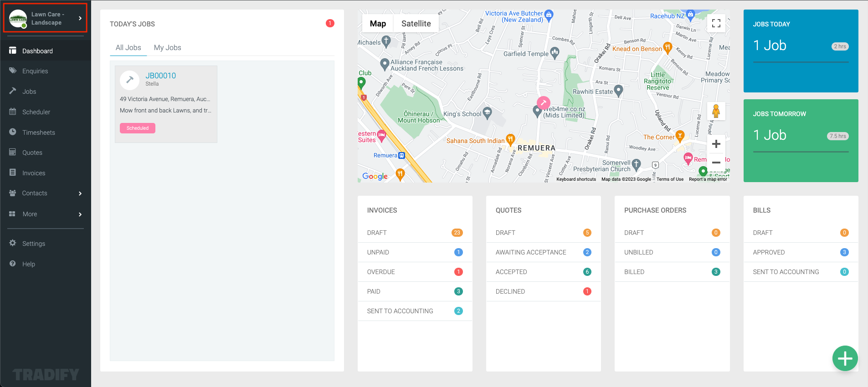This screenshot has width=868, height=387.
Task: Select the All Jobs tab
Action: click(128, 48)
